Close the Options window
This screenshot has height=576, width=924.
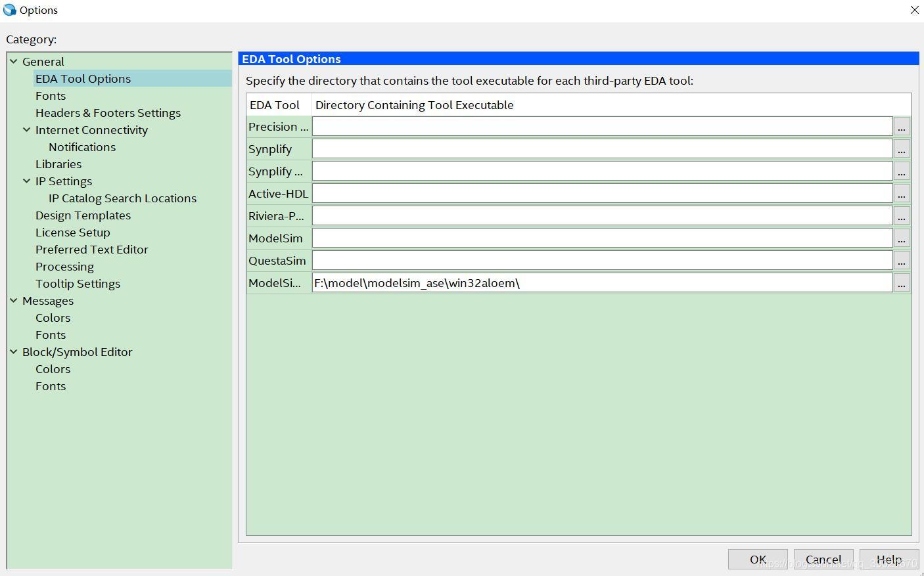914,10
